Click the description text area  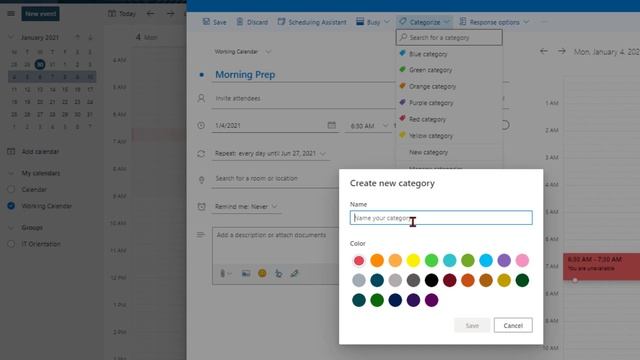[x=276, y=245]
